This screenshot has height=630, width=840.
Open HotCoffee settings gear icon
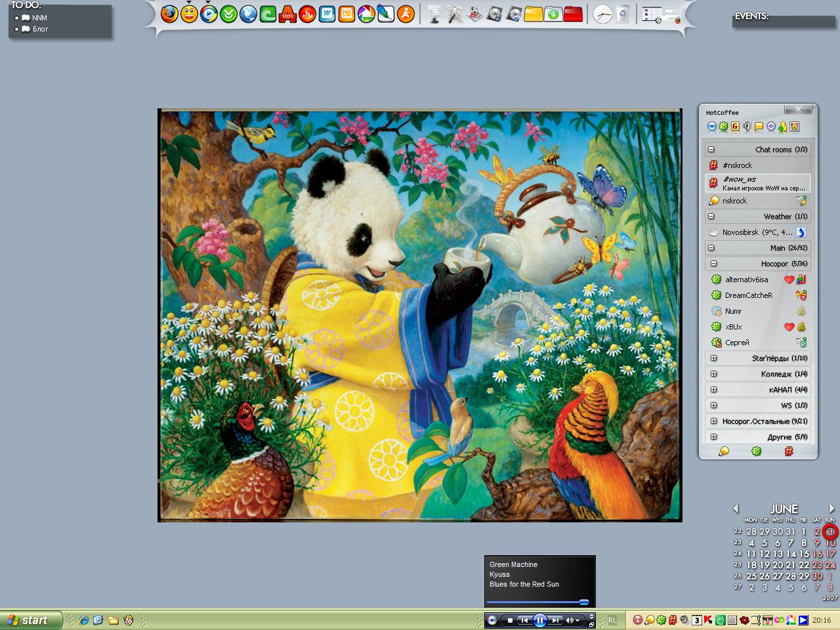tap(770, 127)
